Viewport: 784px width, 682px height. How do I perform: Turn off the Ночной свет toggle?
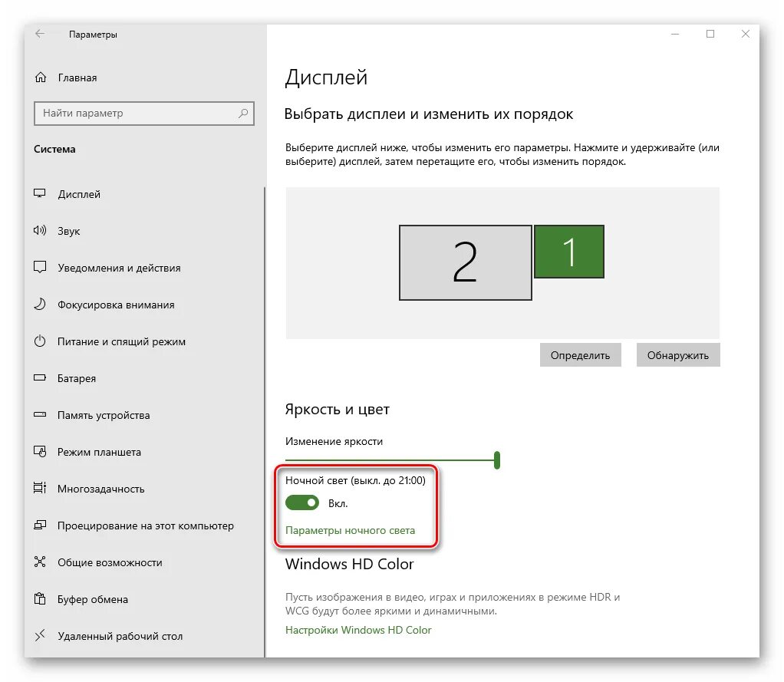pyautogui.click(x=302, y=502)
